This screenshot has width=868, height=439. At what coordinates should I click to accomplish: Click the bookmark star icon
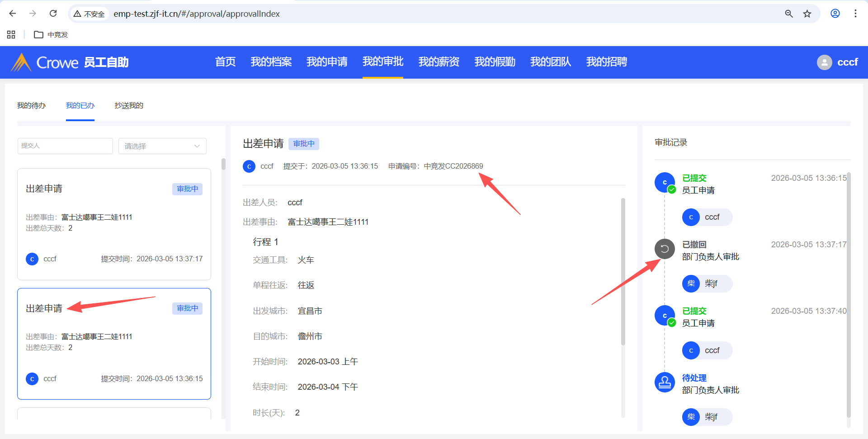tap(807, 14)
